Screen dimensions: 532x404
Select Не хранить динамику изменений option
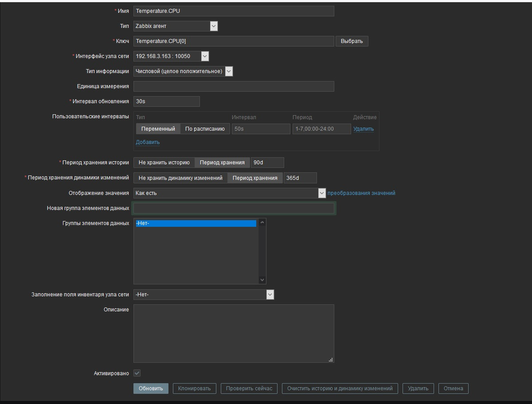(180, 178)
